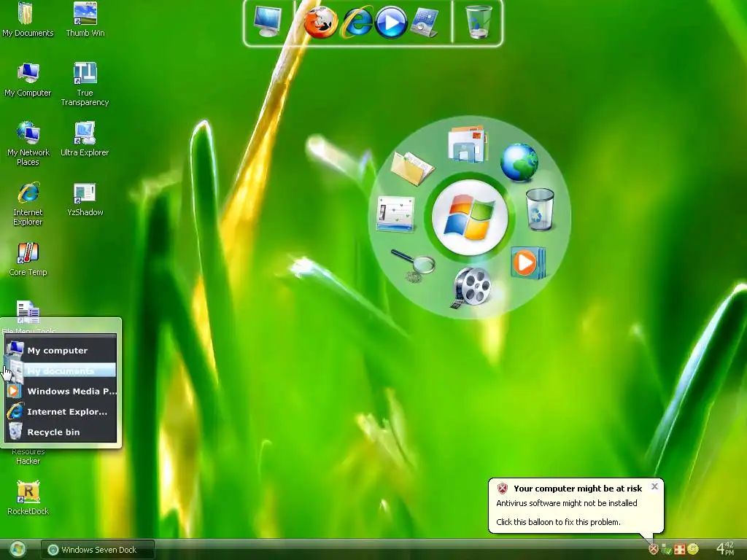Open My Network Places desktop icon
The height and width of the screenshot is (560, 747).
28,144
